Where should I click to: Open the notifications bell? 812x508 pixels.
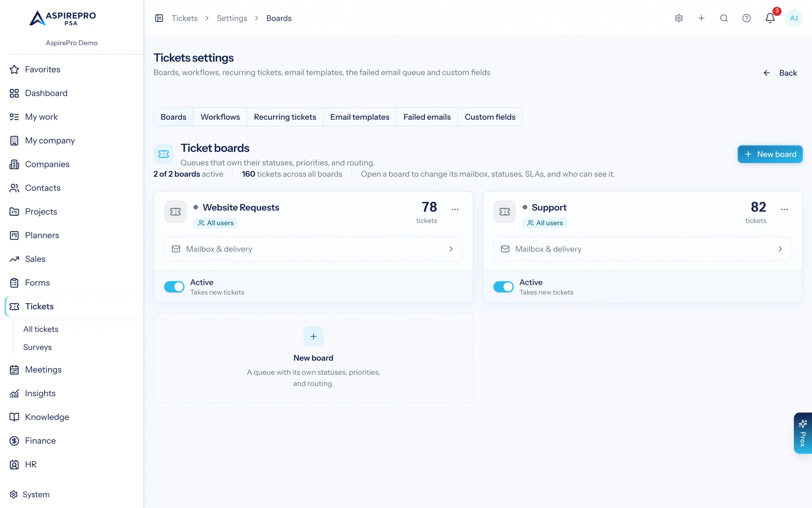(770, 18)
